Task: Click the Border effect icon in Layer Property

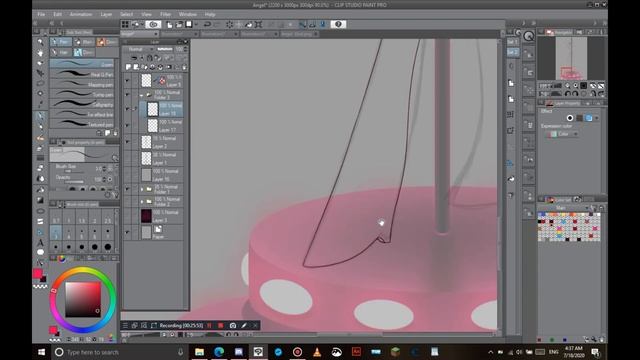Action: pos(570,118)
